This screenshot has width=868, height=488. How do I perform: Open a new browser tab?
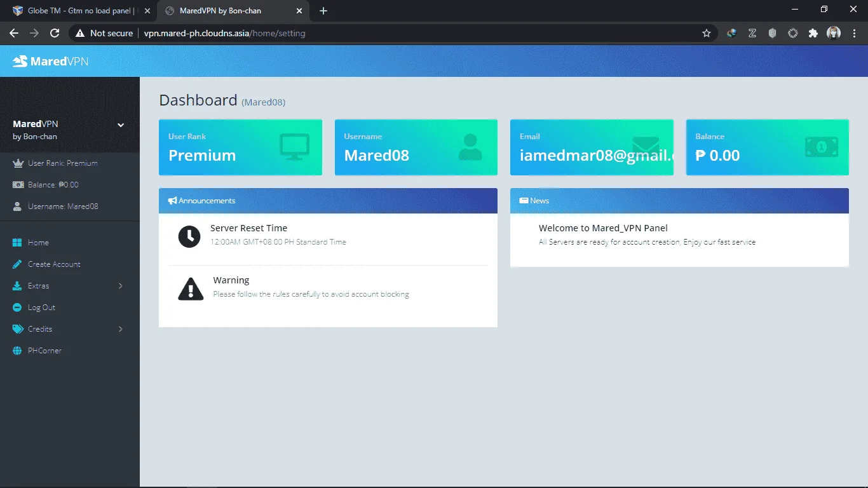coord(323,11)
